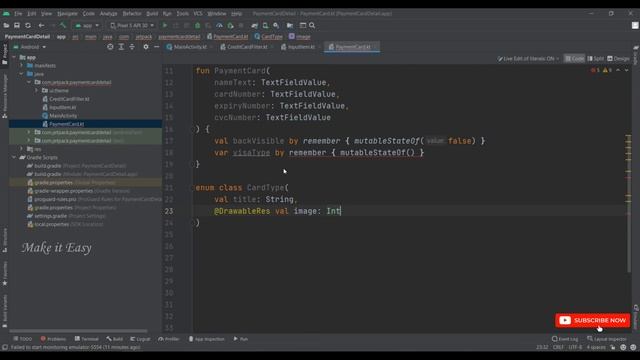Viewport: 640px width, 360px height.
Task: Click the Select Opened File target icon
Action: 110,47
